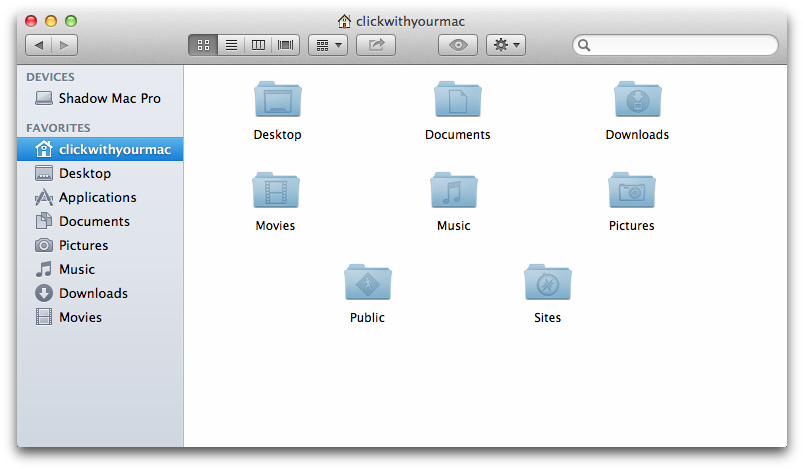Open Movies from sidebar favorites
The image size is (803, 469).
[100, 317]
